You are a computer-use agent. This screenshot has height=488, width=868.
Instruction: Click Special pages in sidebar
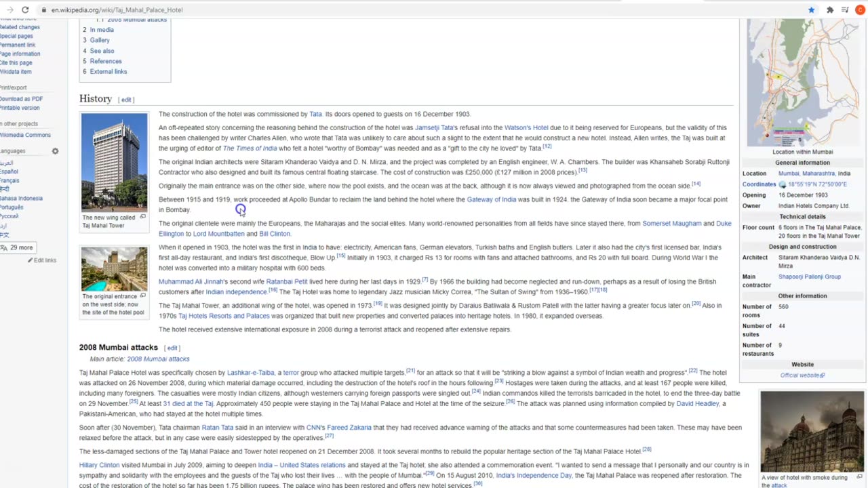[x=16, y=37]
